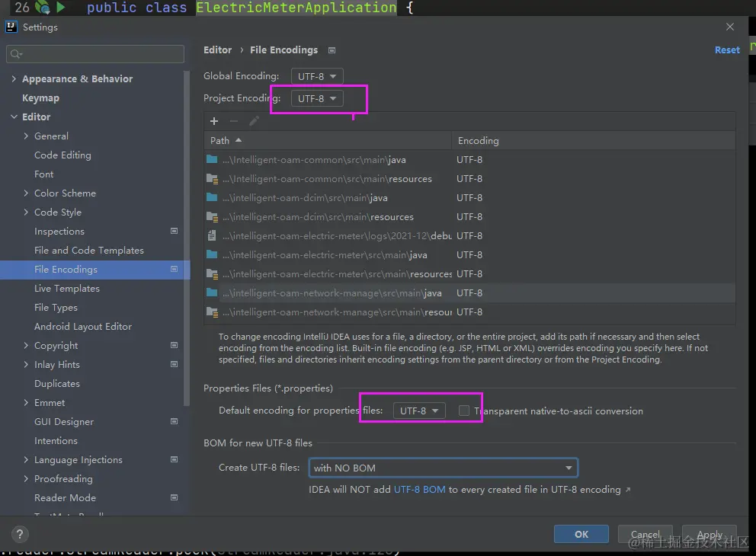
Task: Click folder icon of Intelligent-oam-common java path
Action: tap(212, 159)
